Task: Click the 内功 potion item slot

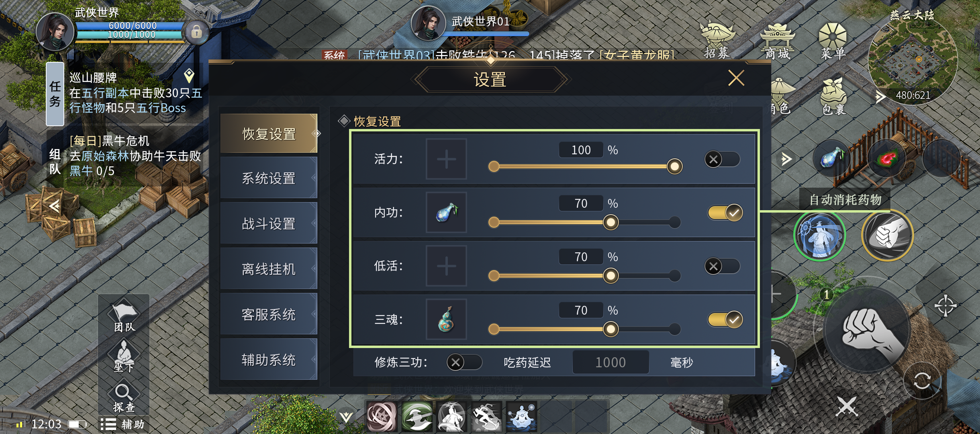Action: point(446,213)
